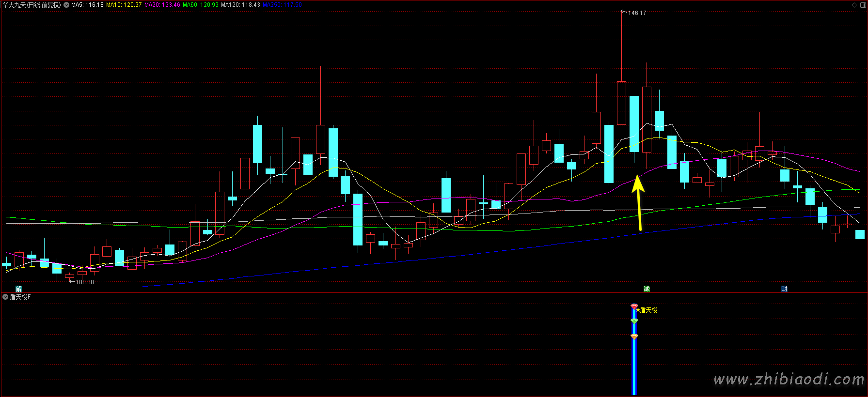Click the green gem signal icon
The width and height of the screenshot is (868, 397).
[634, 321]
